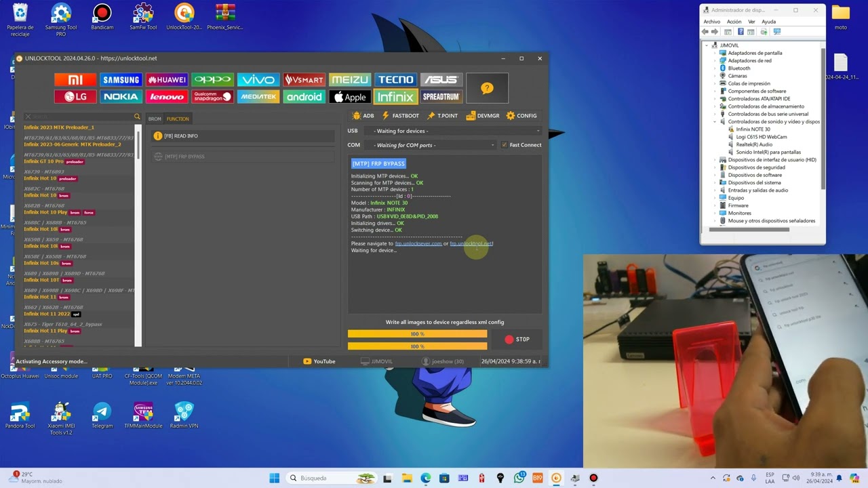Viewport: 868px width, 488px height.
Task: Open the MediaTek chipset tile
Action: click(258, 97)
